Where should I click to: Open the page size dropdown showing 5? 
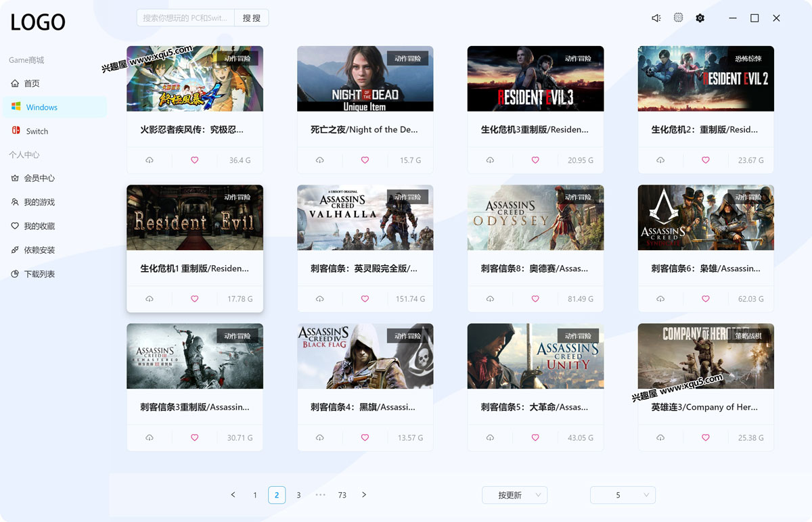click(x=623, y=495)
